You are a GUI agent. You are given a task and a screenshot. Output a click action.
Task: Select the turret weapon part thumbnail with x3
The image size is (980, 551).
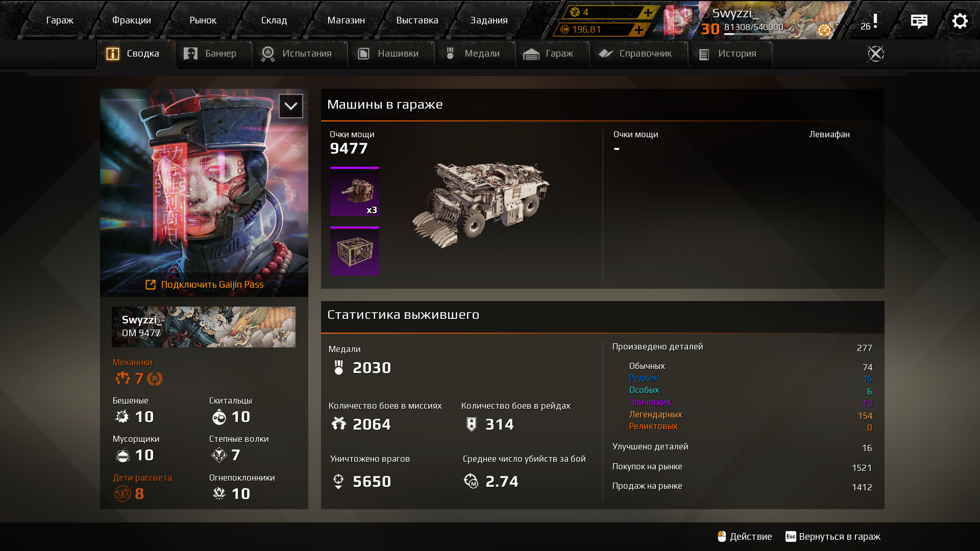[355, 191]
